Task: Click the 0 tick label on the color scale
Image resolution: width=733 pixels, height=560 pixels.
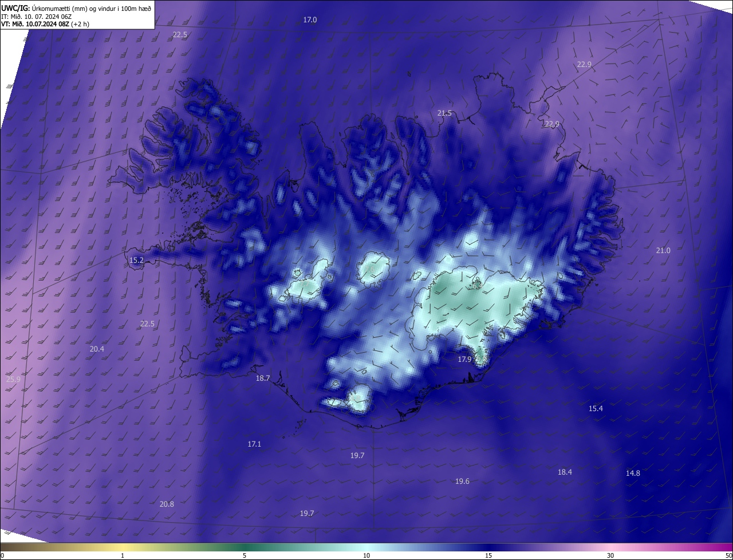Action: [x=2, y=556]
